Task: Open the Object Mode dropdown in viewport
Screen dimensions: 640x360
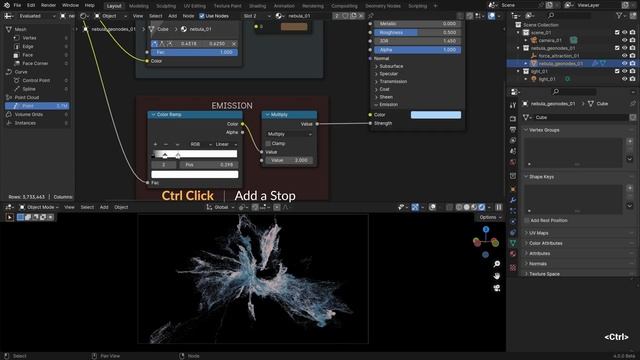Action: [39, 207]
